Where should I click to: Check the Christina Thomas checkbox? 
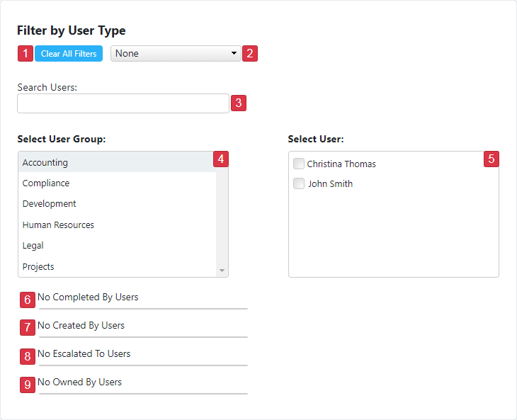299,164
